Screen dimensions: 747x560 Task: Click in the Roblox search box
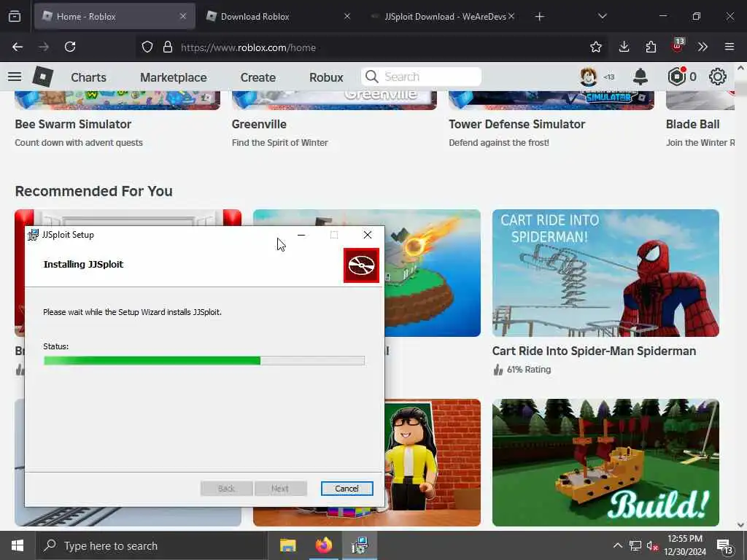click(421, 77)
